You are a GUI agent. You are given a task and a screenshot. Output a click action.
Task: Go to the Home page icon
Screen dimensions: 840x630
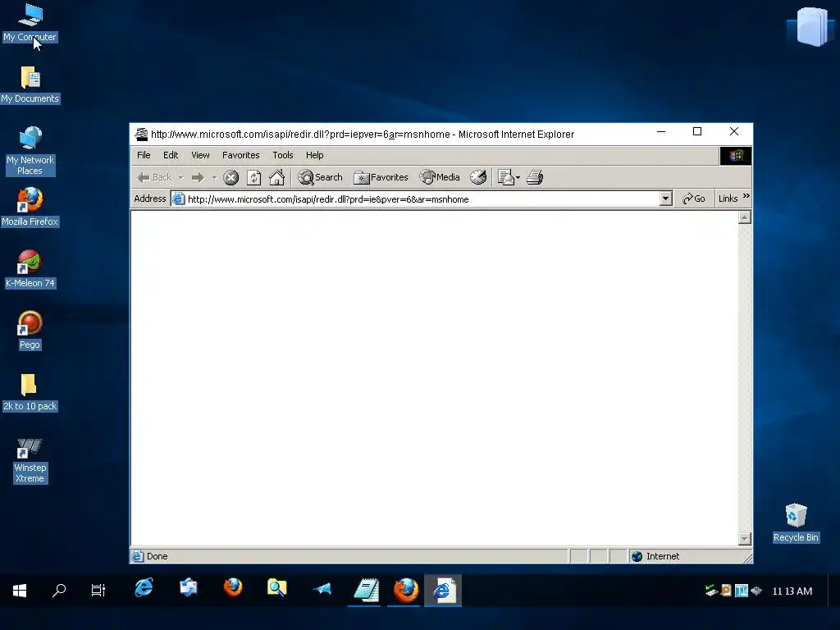(276, 177)
